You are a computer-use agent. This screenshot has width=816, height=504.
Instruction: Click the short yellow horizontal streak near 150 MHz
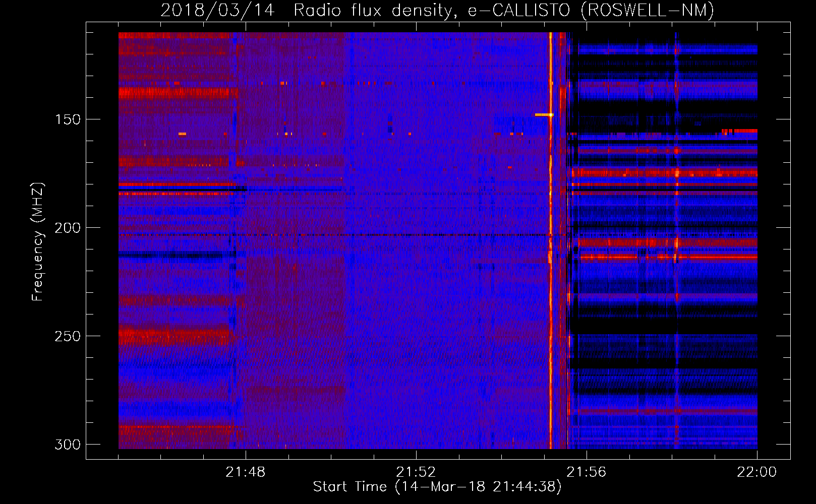coord(544,115)
